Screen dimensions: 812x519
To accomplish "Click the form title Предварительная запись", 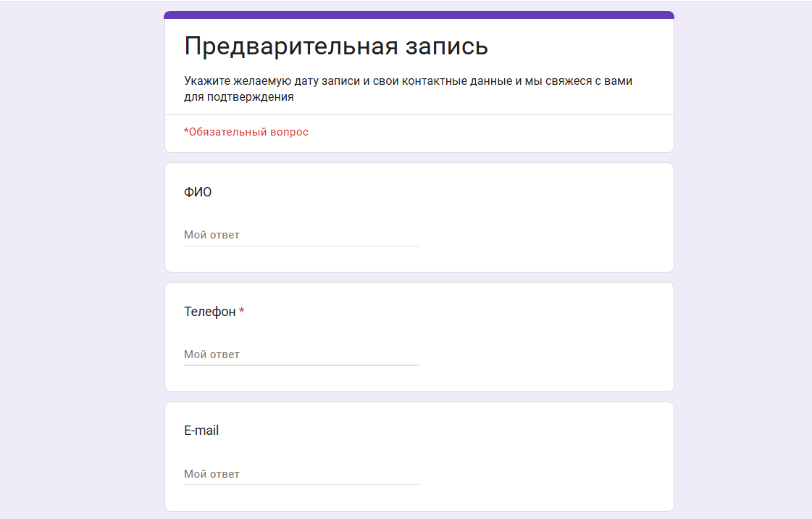I will (335, 46).
